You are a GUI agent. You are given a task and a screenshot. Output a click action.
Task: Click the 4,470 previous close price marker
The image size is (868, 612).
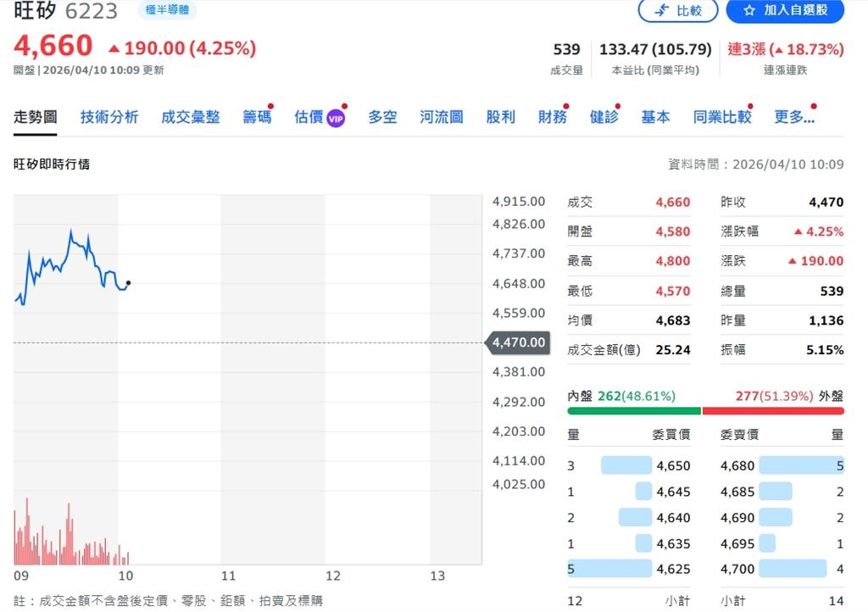(517, 343)
